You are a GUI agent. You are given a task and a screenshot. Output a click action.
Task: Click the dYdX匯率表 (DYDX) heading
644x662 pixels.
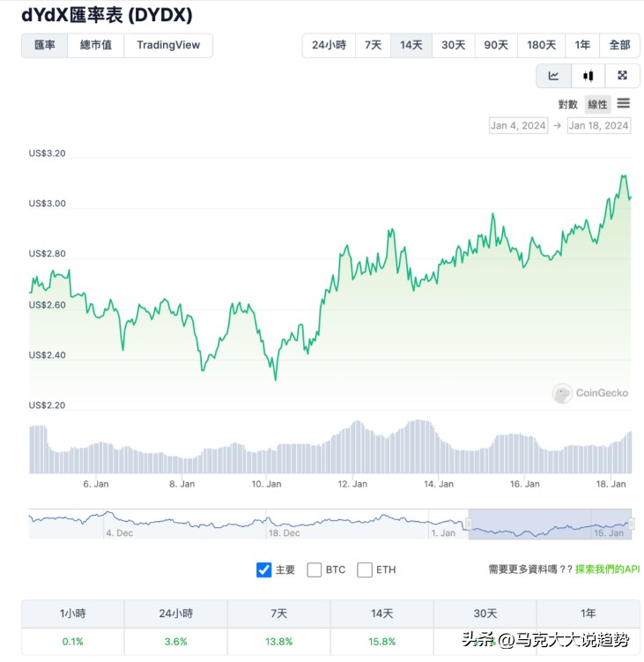(x=107, y=15)
